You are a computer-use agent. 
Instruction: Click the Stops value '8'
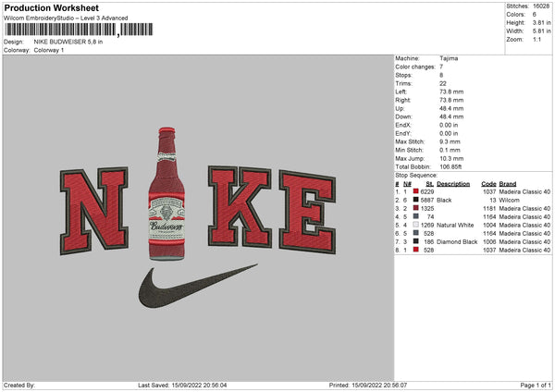pyautogui.click(x=441, y=75)
